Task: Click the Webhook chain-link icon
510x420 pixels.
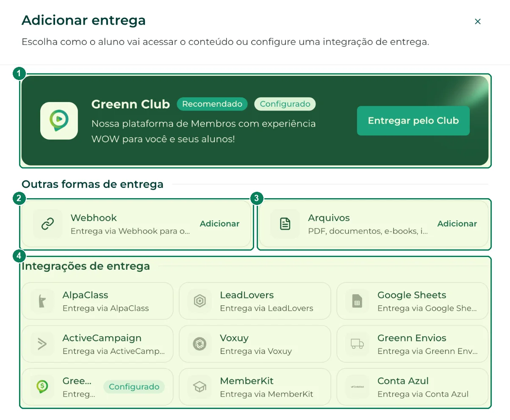Action: click(x=47, y=224)
